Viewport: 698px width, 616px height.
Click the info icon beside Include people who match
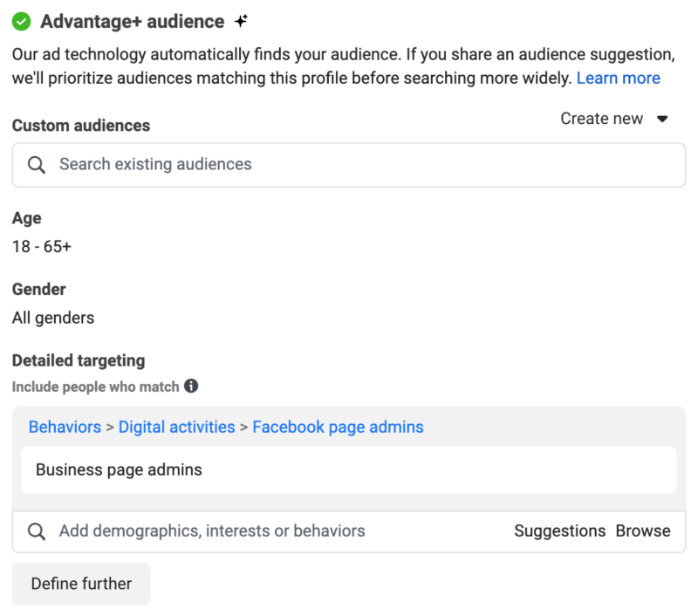tap(191, 386)
